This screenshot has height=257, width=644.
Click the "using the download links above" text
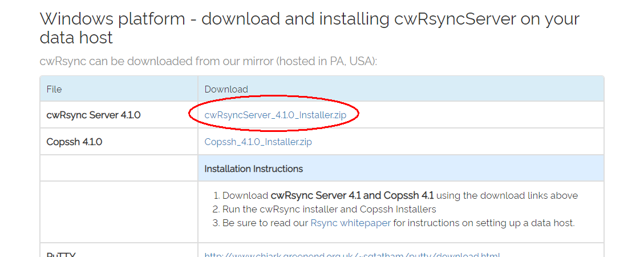(507, 195)
